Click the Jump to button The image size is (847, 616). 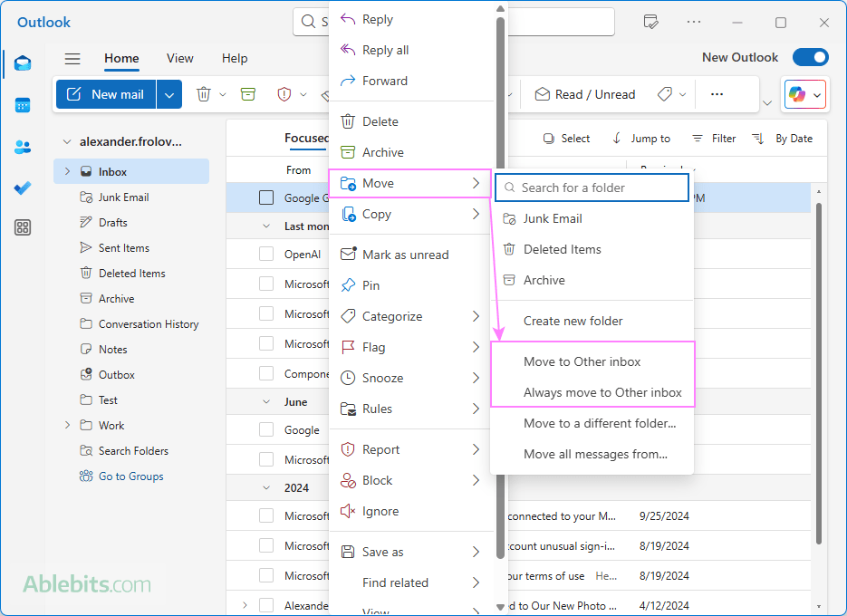(x=641, y=139)
